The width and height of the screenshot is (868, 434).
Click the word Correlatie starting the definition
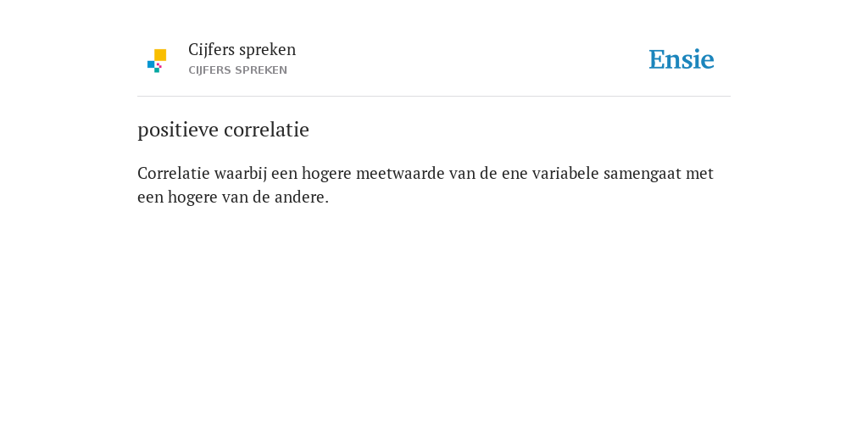(x=173, y=173)
